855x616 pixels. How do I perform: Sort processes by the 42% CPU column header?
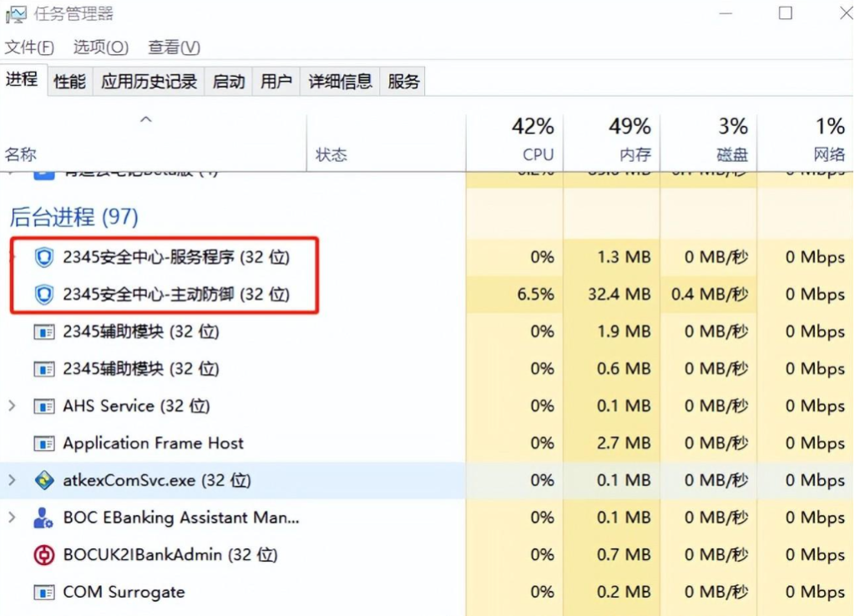(514, 143)
